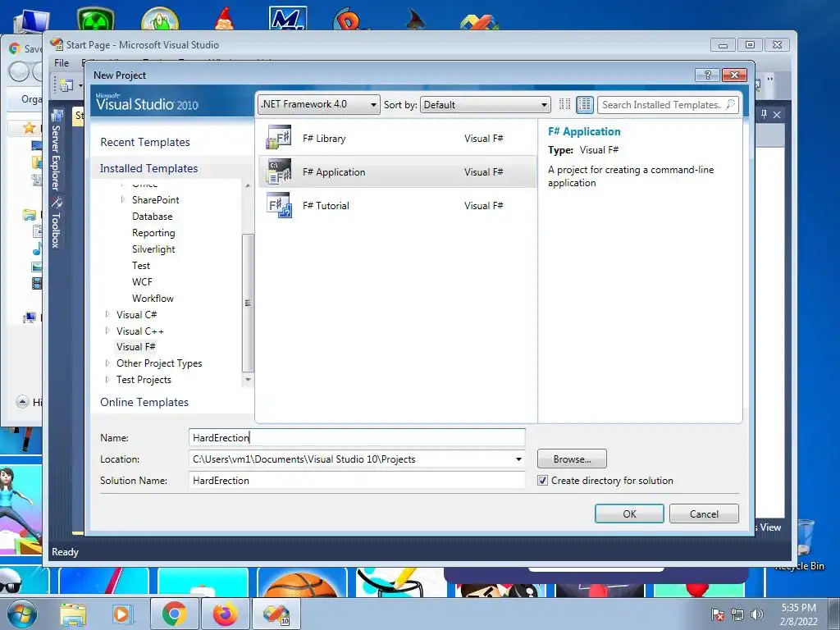The image size is (840, 630).
Task: Click the OK button
Action: click(x=629, y=514)
